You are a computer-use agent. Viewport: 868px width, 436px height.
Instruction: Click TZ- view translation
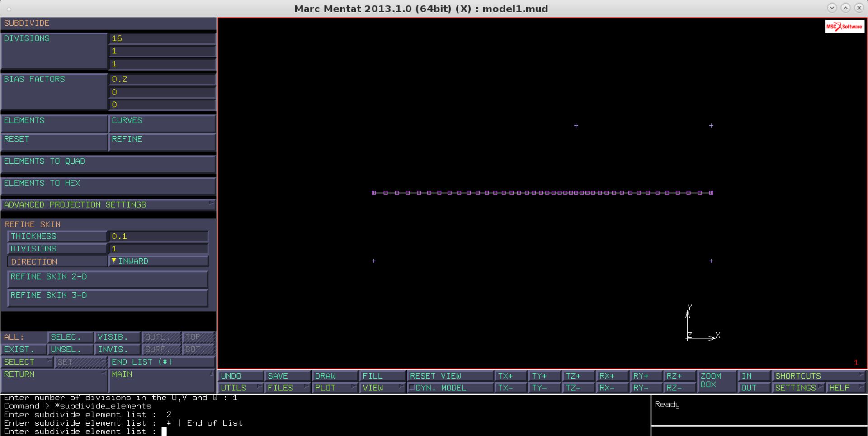point(579,388)
